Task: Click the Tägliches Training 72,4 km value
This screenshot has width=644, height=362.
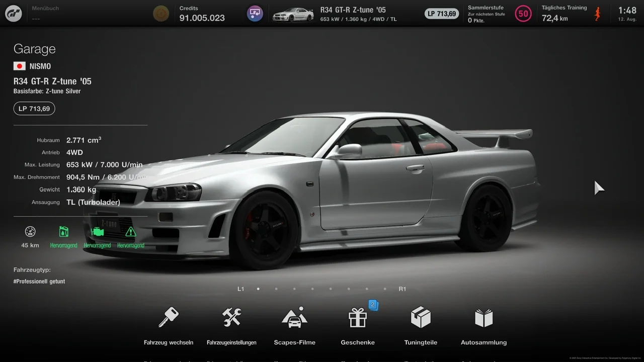Action: pos(555,19)
